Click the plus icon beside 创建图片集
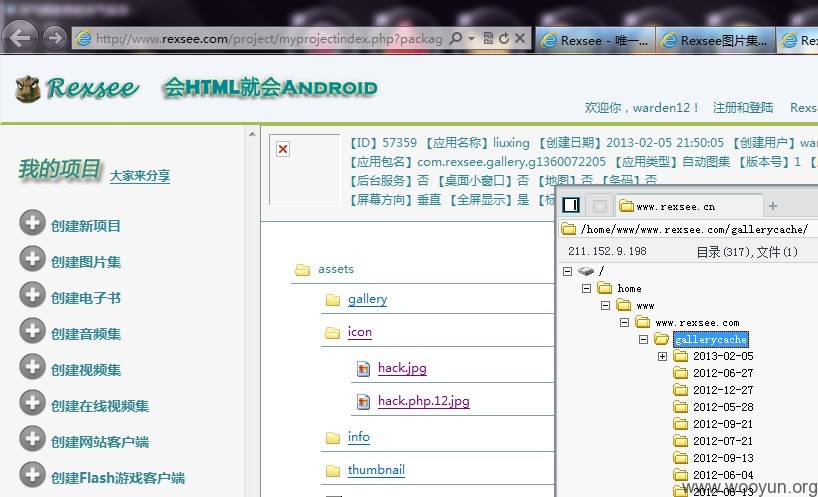The height and width of the screenshot is (497, 818). [x=32, y=259]
